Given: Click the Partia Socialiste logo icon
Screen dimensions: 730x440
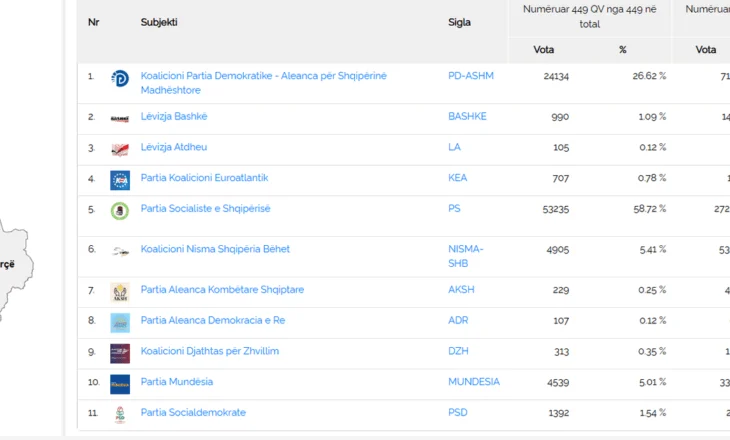Looking at the screenshot, I should coord(120,211).
